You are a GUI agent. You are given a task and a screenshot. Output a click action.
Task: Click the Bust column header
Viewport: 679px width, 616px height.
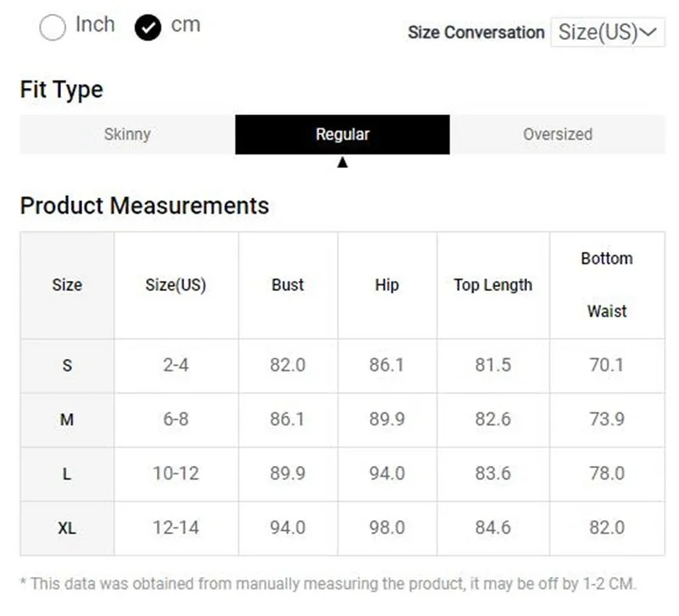[x=288, y=285]
